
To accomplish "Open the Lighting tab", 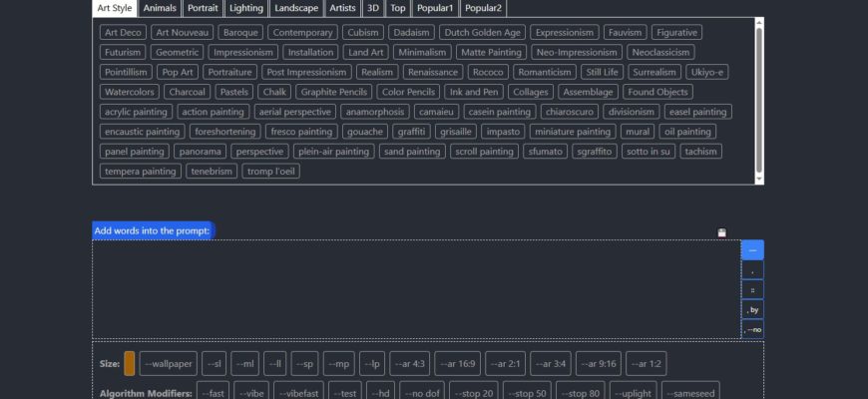I will tap(246, 8).
